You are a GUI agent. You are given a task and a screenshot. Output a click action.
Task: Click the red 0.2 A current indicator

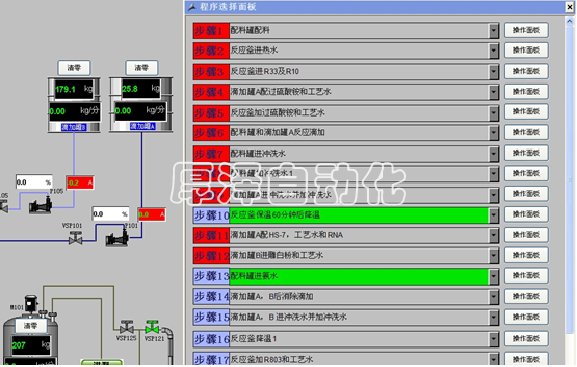80,183
